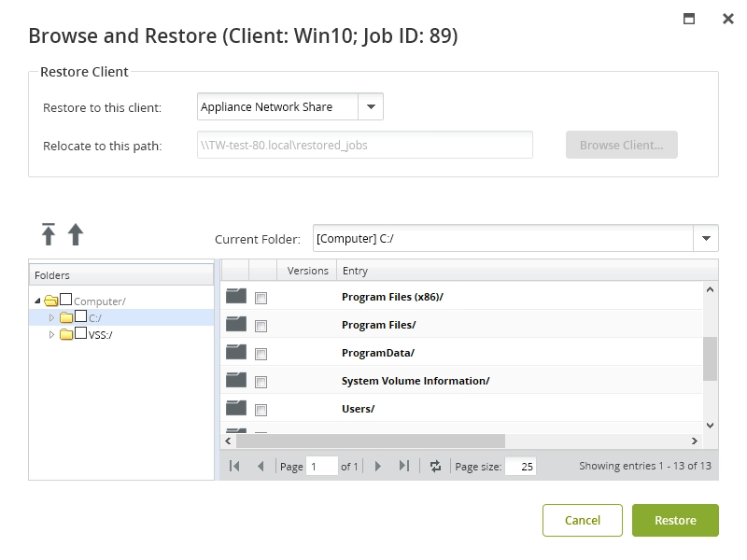Select the Program Files (x86)/ entry

[x=392, y=297]
